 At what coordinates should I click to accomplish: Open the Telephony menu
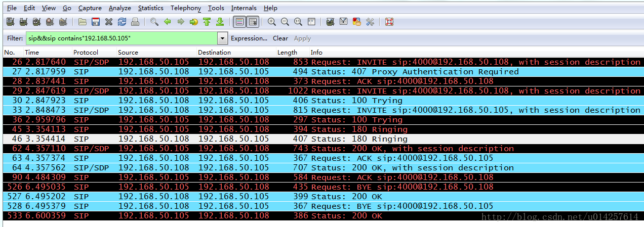[186, 8]
